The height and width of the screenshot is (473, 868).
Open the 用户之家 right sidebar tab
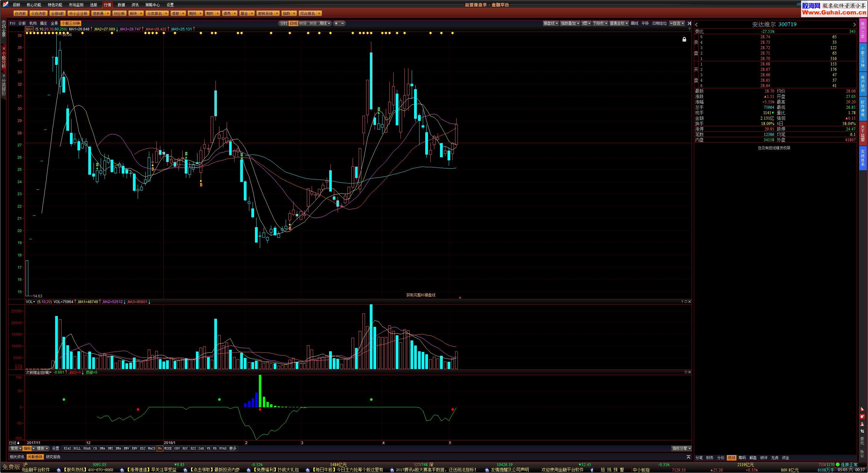coord(863,31)
